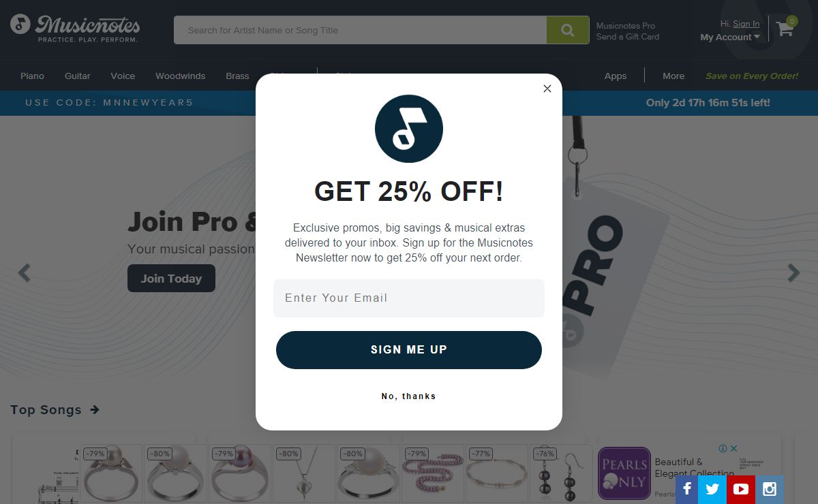
Task: Open the Instagram social icon
Action: 770,489
